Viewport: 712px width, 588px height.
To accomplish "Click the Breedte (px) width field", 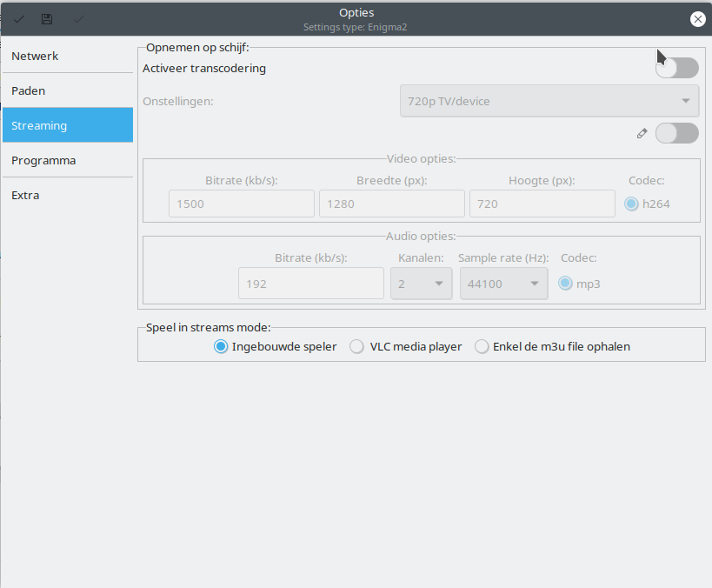I will click(x=391, y=204).
